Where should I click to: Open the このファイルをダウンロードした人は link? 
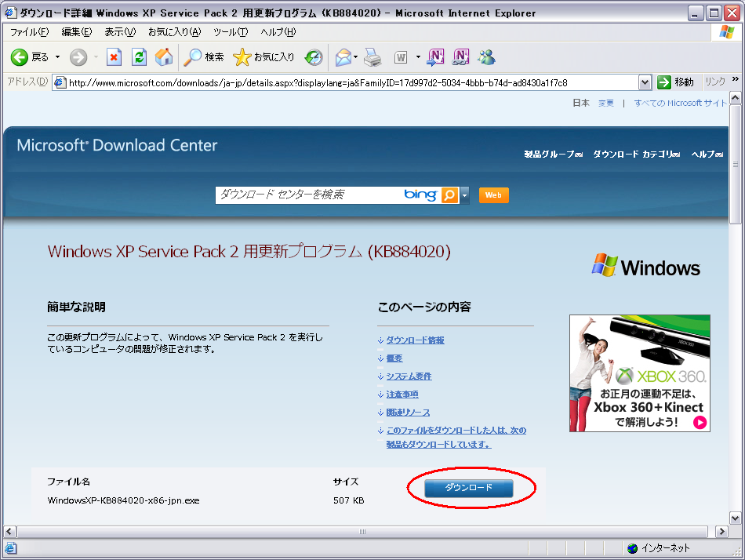(x=456, y=437)
